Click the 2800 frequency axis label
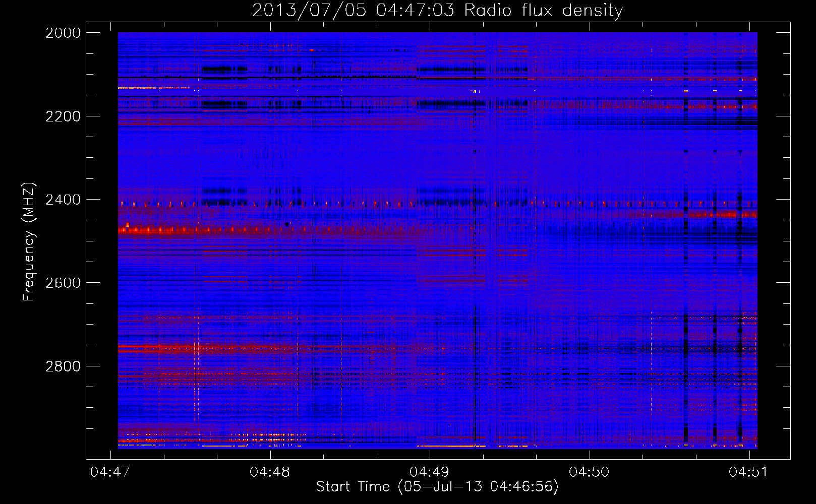Viewport: 816px width, 504px height. point(63,366)
